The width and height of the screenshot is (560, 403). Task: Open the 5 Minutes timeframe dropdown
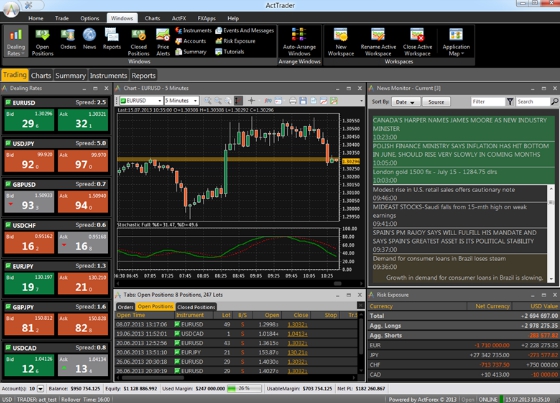[x=195, y=101]
